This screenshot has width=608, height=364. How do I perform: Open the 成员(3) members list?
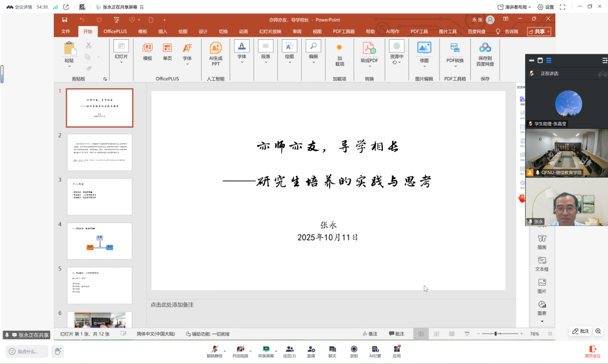pos(289,350)
